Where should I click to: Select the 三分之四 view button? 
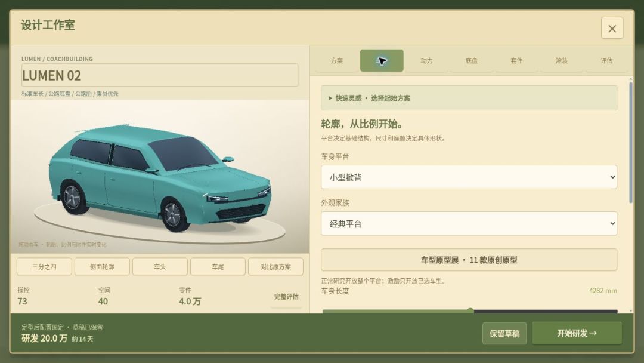pyautogui.click(x=44, y=267)
